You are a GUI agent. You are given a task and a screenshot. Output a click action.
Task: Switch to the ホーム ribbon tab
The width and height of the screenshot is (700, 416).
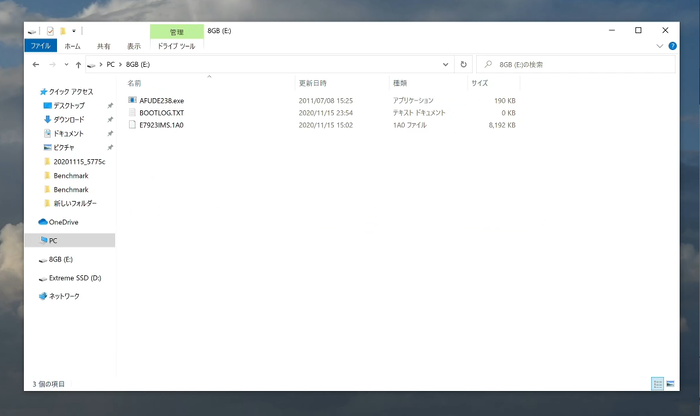72,46
